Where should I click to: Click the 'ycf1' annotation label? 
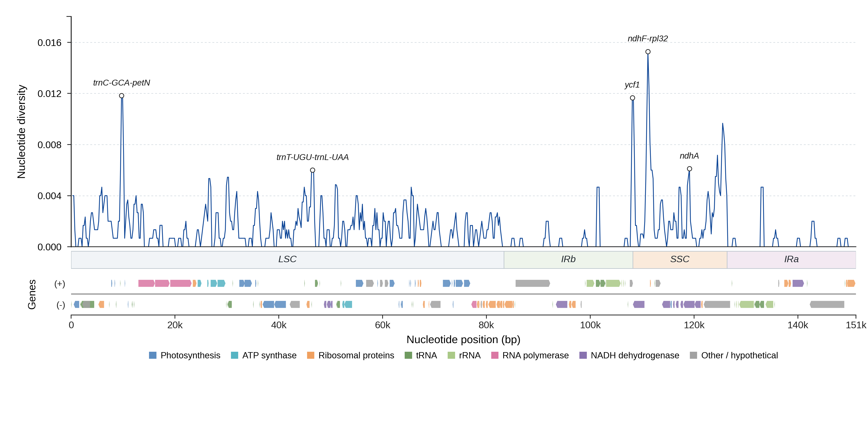coord(632,85)
